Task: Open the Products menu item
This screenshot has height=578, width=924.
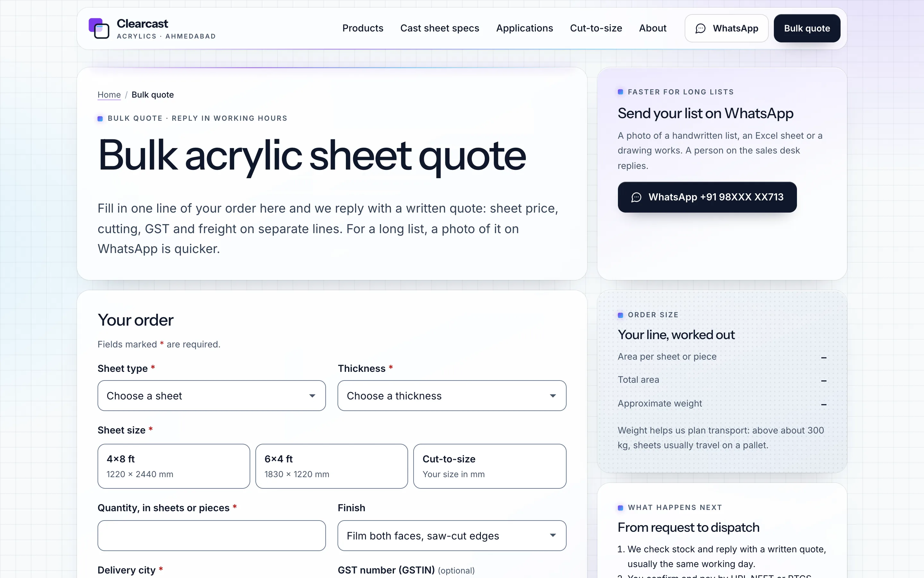Action: pyautogui.click(x=363, y=28)
